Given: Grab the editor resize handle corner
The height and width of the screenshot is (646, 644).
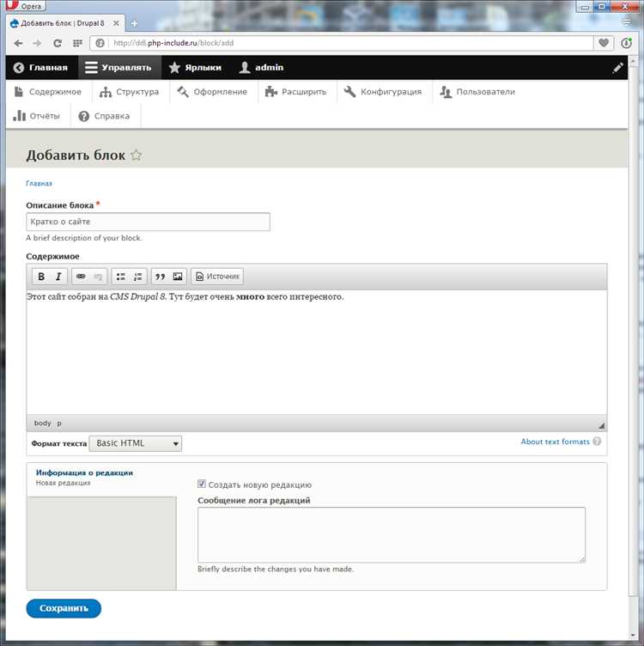Looking at the screenshot, I should click(x=602, y=425).
